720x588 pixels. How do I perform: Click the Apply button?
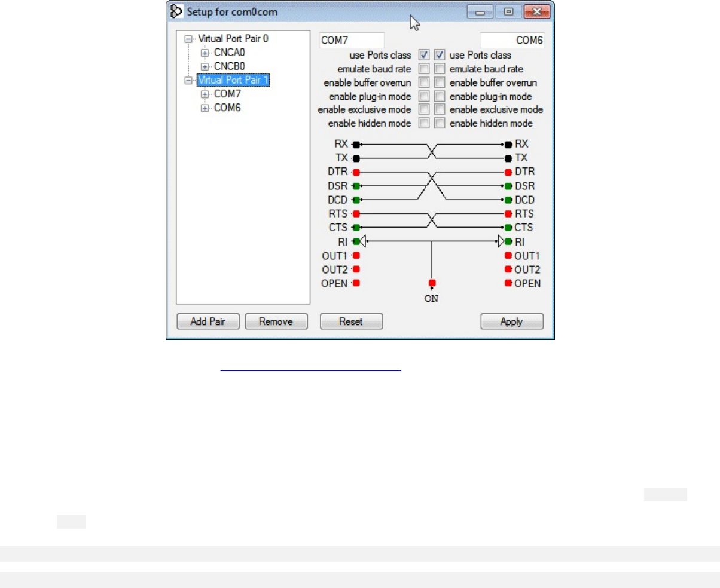pyautogui.click(x=512, y=321)
